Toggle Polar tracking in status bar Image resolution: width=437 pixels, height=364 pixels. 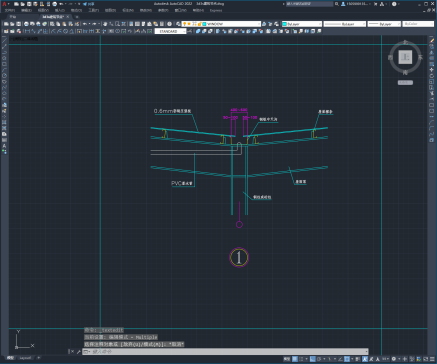click(x=319, y=359)
